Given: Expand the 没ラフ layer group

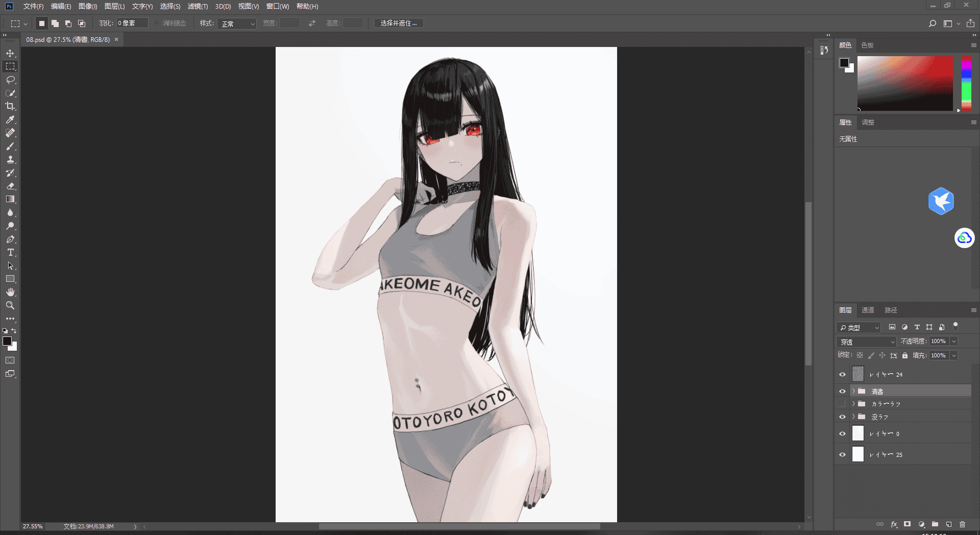Looking at the screenshot, I should tap(853, 417).
